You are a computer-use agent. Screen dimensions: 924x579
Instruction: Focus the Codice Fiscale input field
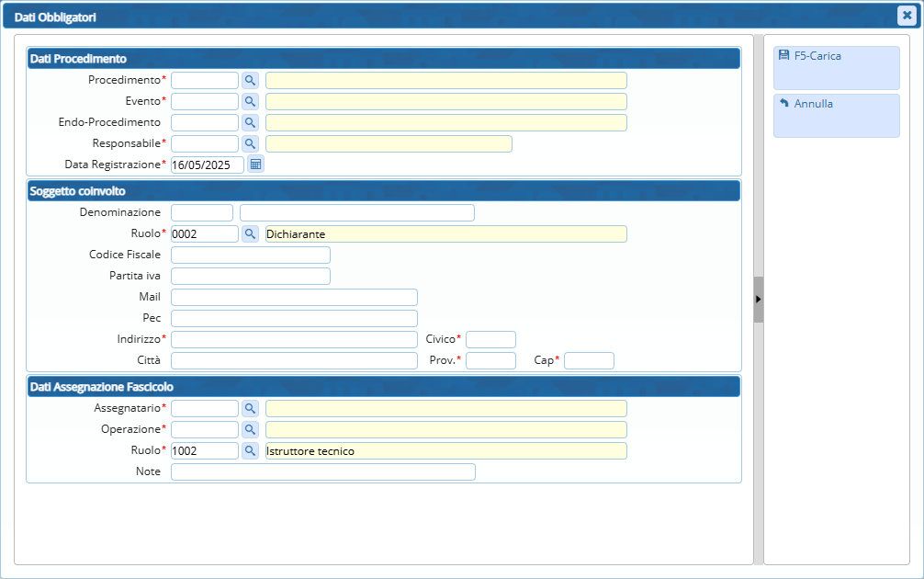click(250, 255)
